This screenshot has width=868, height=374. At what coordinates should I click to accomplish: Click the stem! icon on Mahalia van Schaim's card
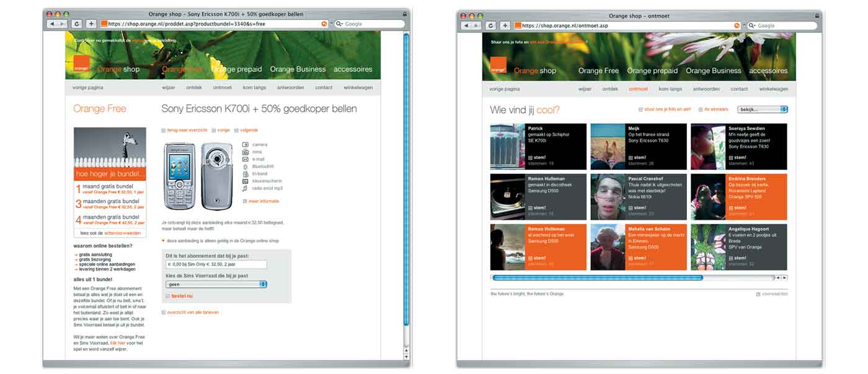(x=631, y=258)
